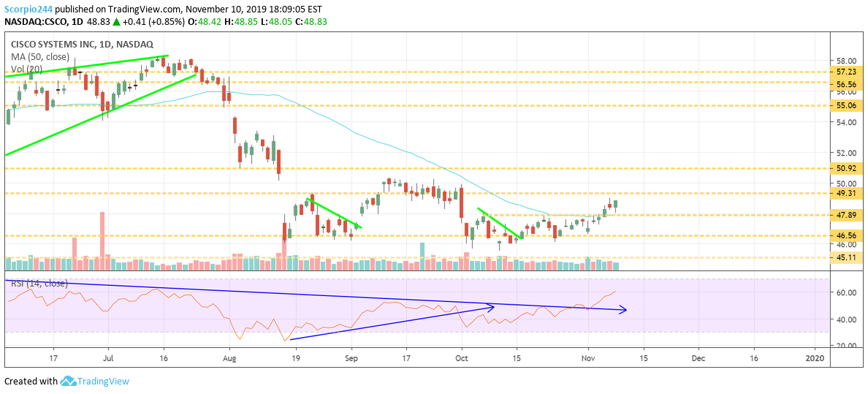This screenshot has width=868, height=394.
Task: Click the TradingView cloud logo icon
Action: (67, 382)
